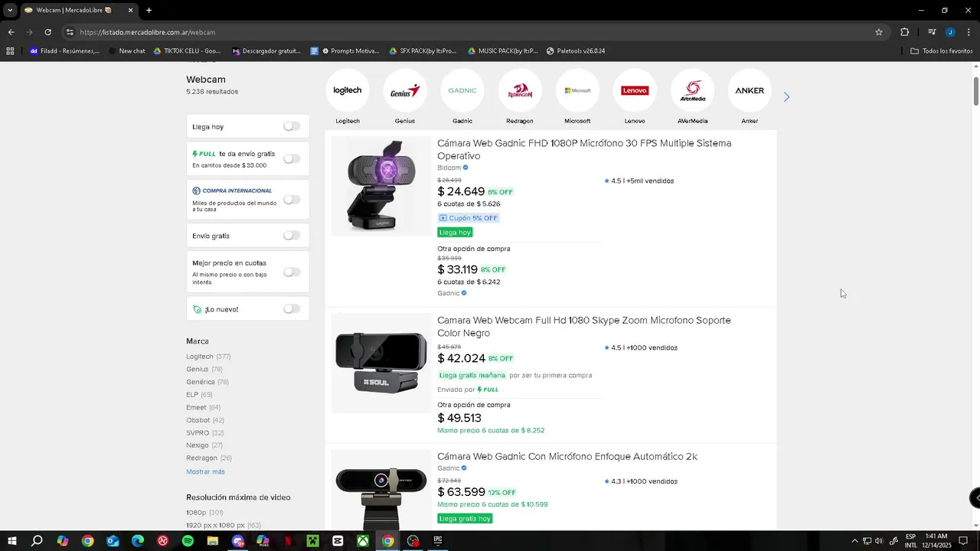Open Xbox app from the taskbar

pos(363,541)
